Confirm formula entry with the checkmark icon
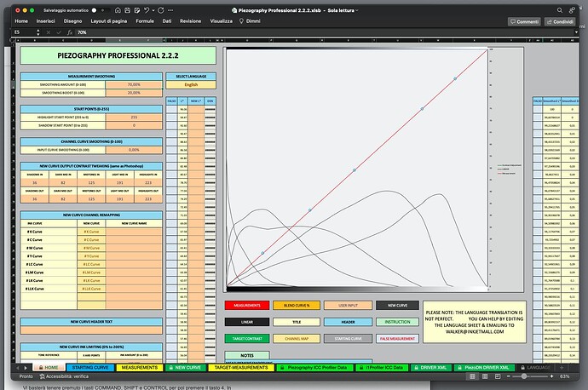Image resolution: width=588 pixels, height=390 pixels. (59, 32)
